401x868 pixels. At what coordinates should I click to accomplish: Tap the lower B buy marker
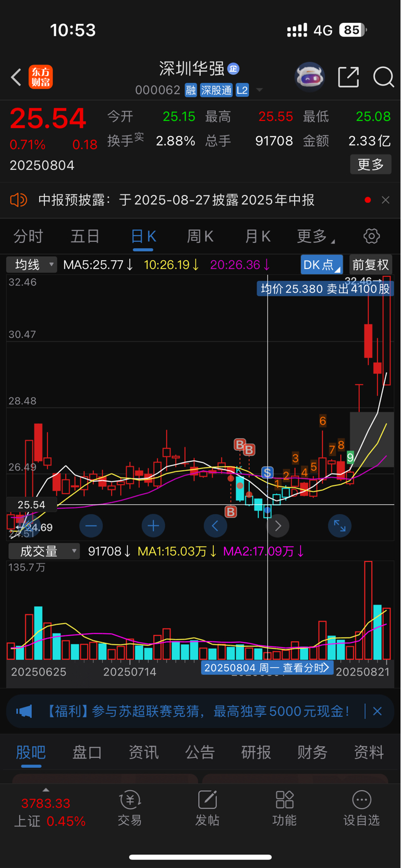pos(230,512)
